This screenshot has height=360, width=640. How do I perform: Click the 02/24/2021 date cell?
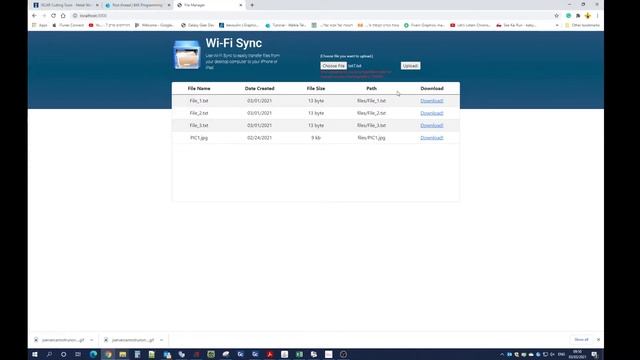click(260, 138)
